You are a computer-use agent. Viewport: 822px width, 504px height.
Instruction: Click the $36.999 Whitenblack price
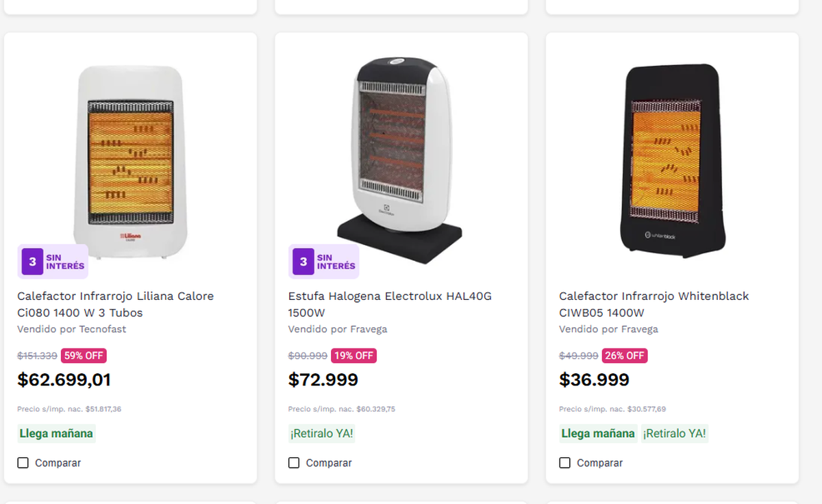(594, 380)
